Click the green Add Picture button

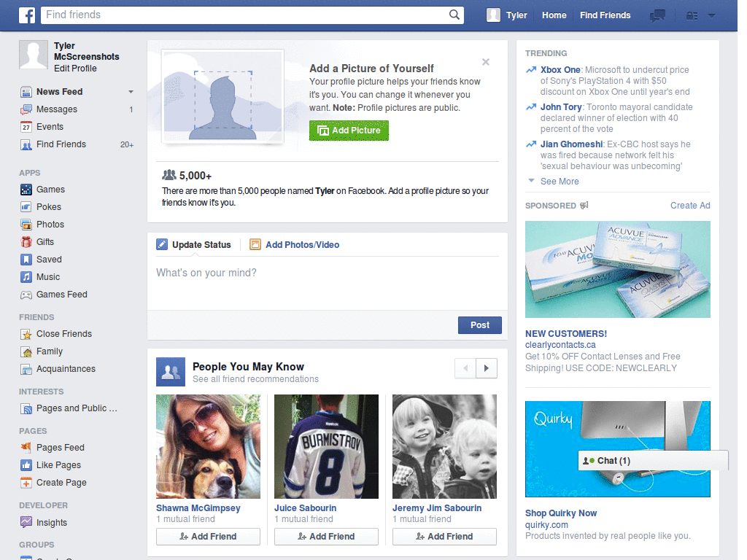pos(349,131)
